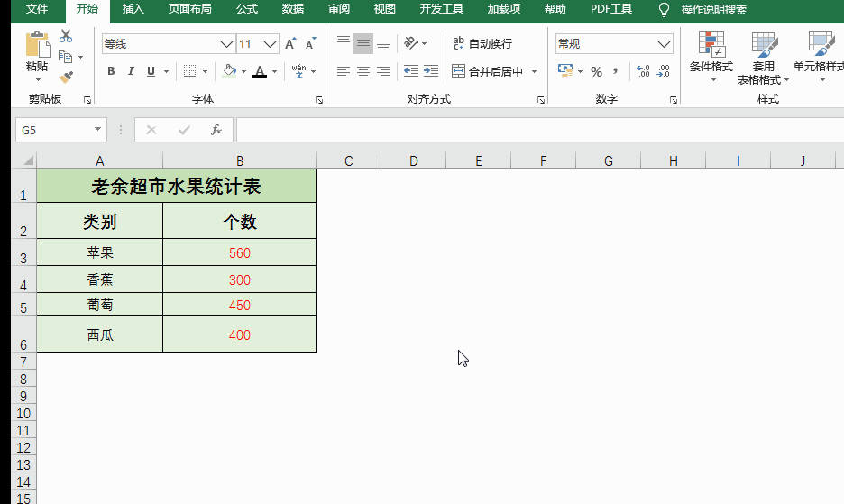Open font size 11 dropdown
Screen dimensions: 844x504
point(271,44)
